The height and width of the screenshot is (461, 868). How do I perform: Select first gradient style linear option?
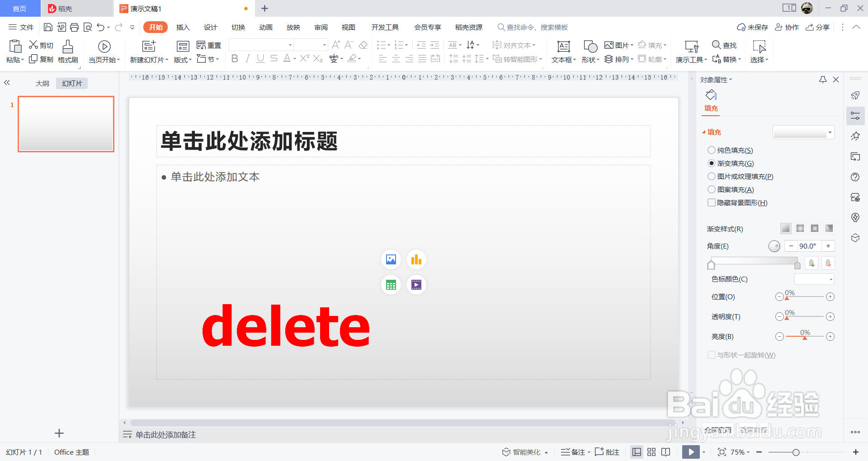[x=786, y=228]
